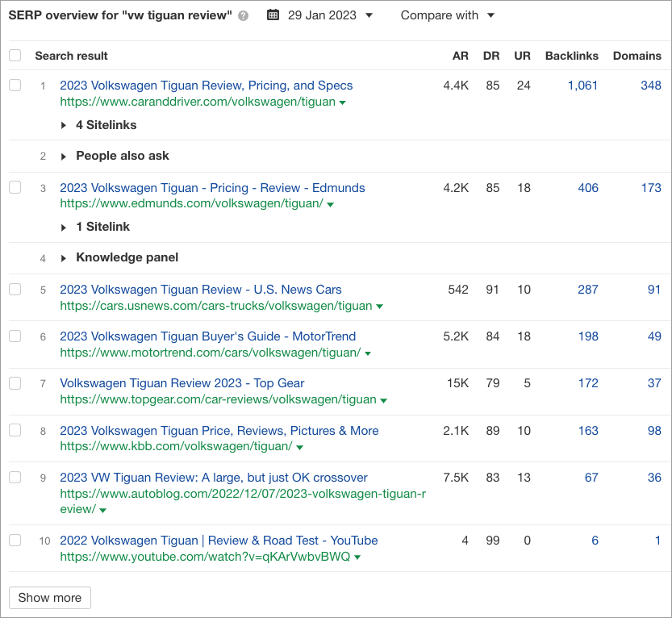672x618 pixels.
Task: Click the 1,061 backlinks count
Action: pyautogui.click(x=582, y=86)
